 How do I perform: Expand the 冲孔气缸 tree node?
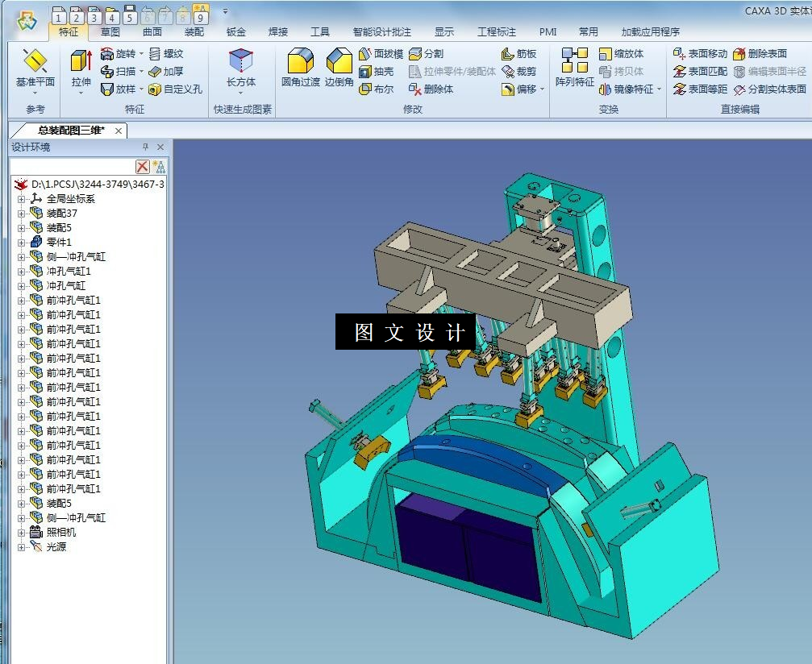click(21, 286)
